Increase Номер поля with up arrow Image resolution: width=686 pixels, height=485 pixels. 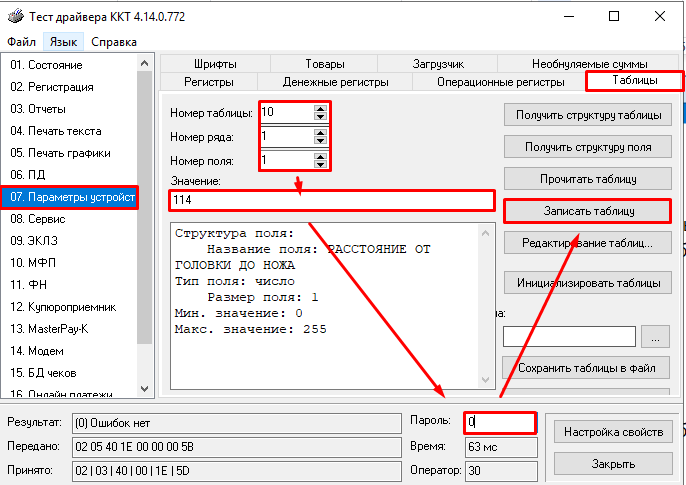[319, 155]
